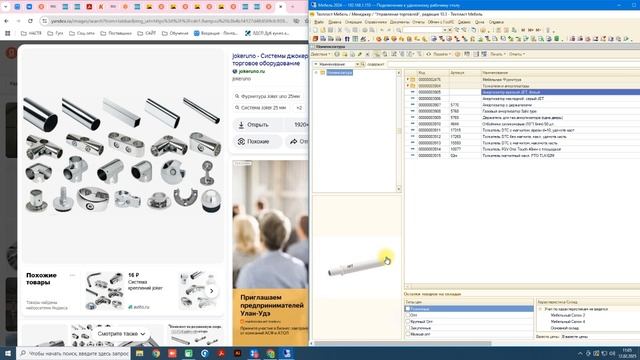Open the Поставщики bookmarks folder

(116, 33)
